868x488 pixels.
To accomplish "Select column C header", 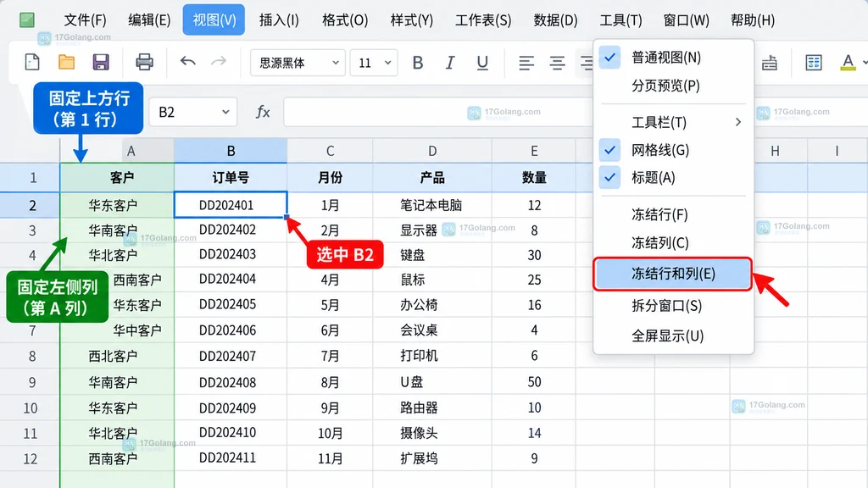I will pyautogui.click(x=330, y=151).
